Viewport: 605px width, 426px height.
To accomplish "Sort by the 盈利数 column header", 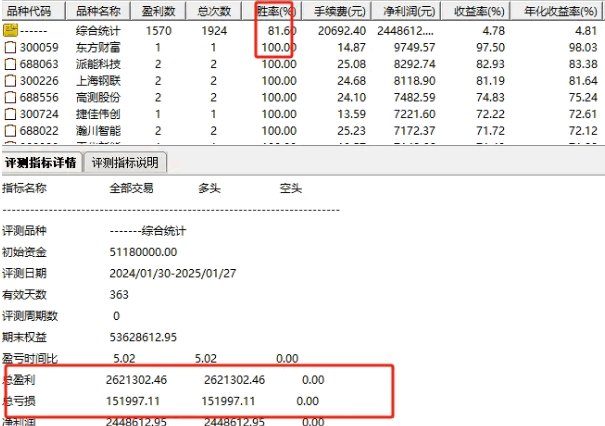I will 159,11.
